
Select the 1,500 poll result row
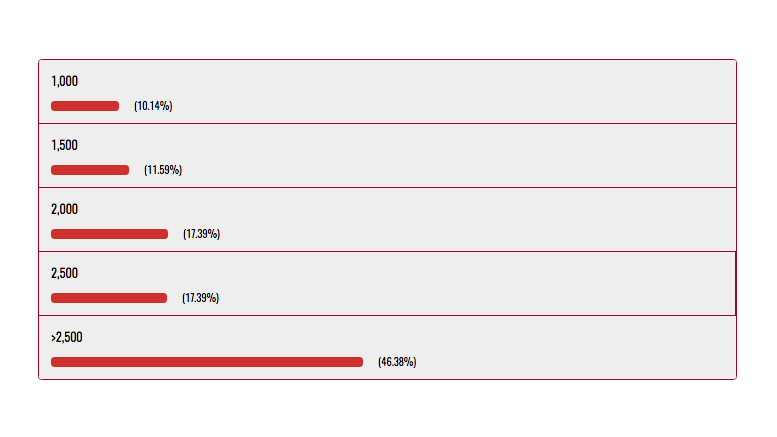(388, 156)
